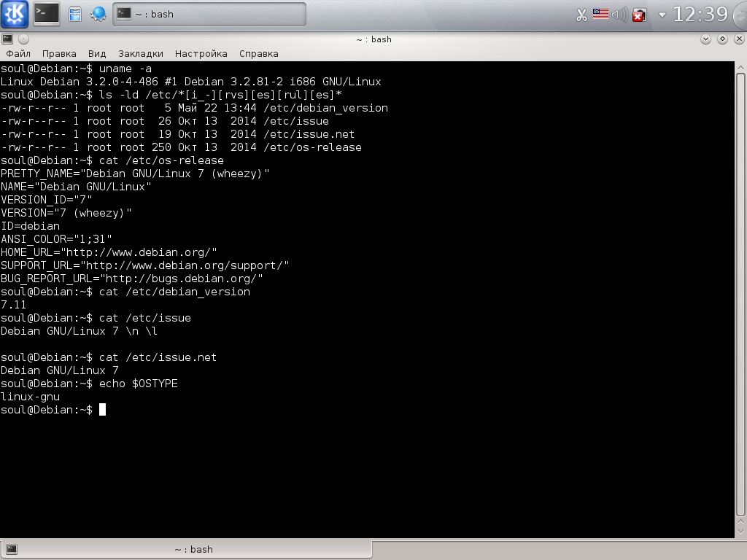Click the 'ls -ld /etc/*' command line
Screen dimensions: 747x560
click(x=171, y=95)
